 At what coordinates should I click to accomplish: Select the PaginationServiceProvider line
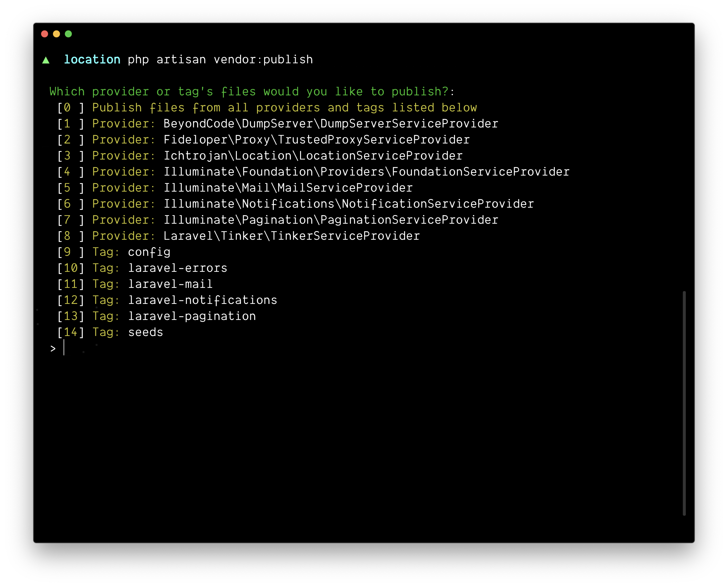coord(278,220)
